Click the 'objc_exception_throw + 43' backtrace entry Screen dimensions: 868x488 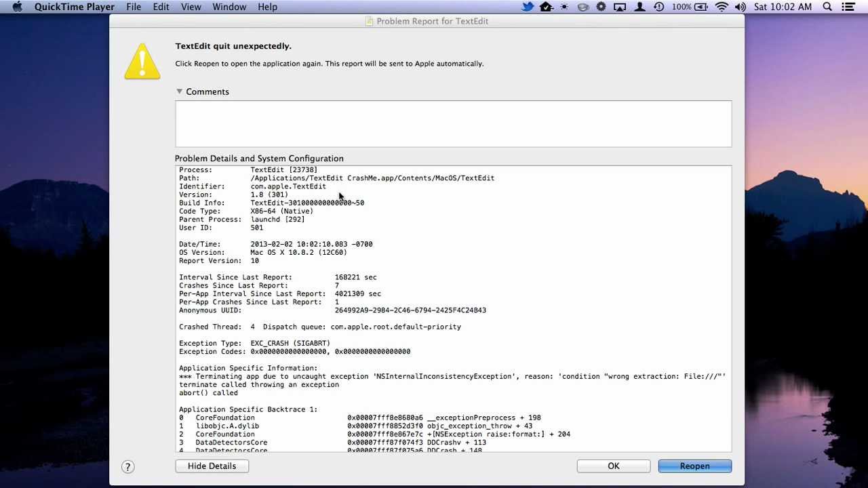tap(479, 426)
